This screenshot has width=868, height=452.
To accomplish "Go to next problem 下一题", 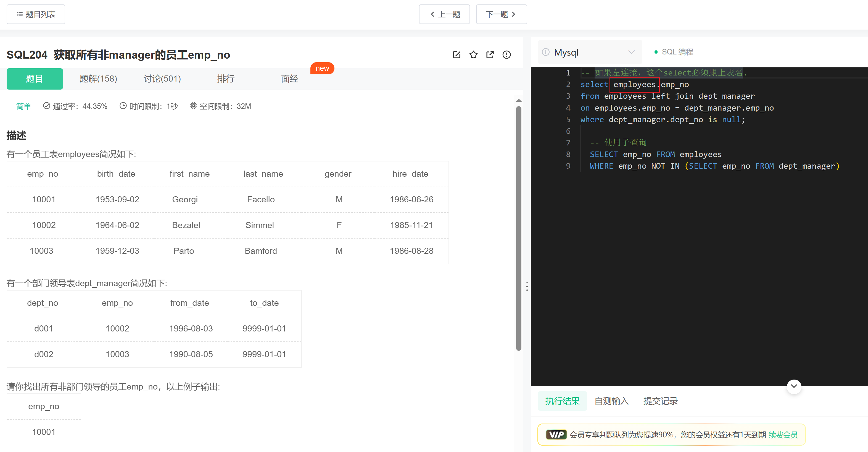I will [501, 14].
